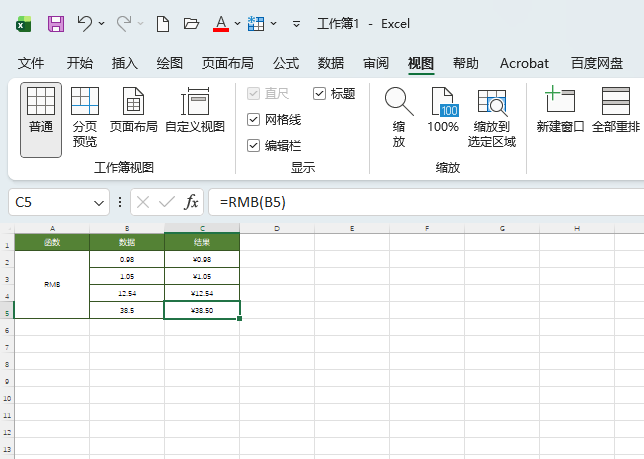Image resolution: width=644 pixels, height=459 pixels.
Task: Click the merged RMB cell
Action: [52, 285]
